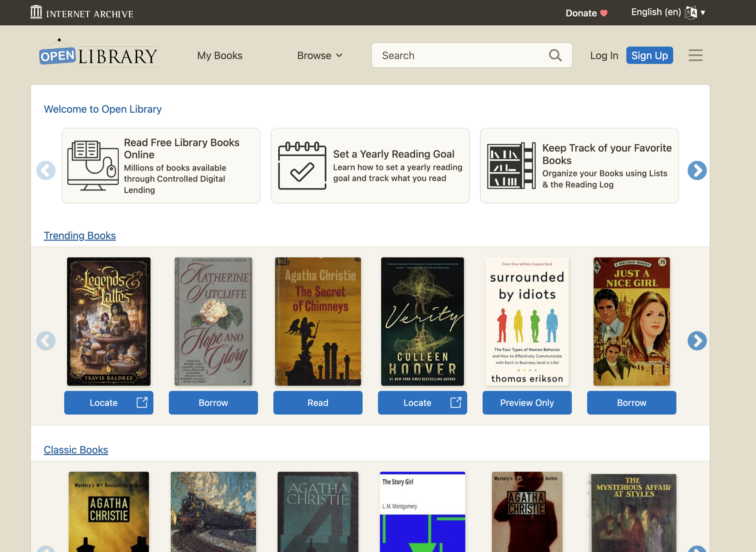Screen dimensions: 756x552
Task: Click the Welcome to Open Library heading
Action: (103, 109)
